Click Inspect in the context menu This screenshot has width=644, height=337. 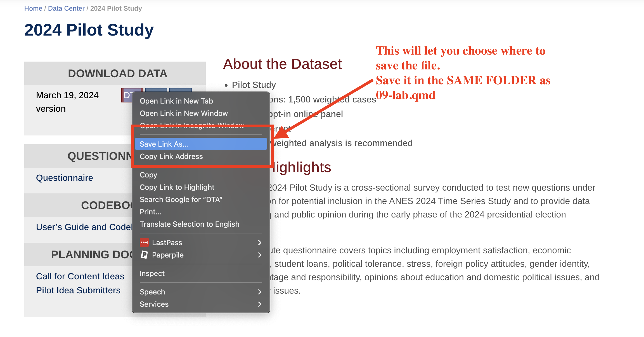(152, 273)
